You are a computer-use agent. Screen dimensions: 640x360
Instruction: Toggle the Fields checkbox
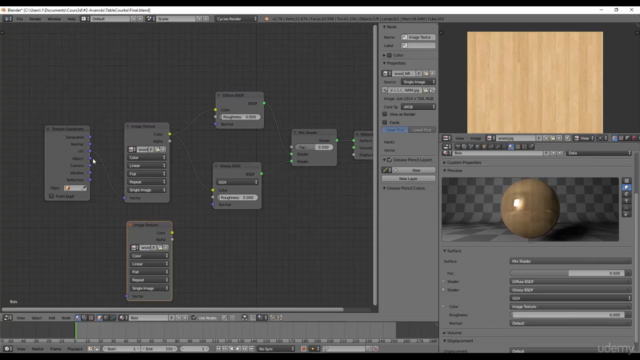pos(385,122)
